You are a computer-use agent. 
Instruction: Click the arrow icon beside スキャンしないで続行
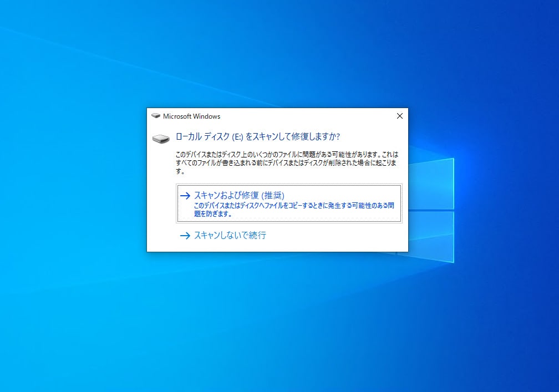185,236
